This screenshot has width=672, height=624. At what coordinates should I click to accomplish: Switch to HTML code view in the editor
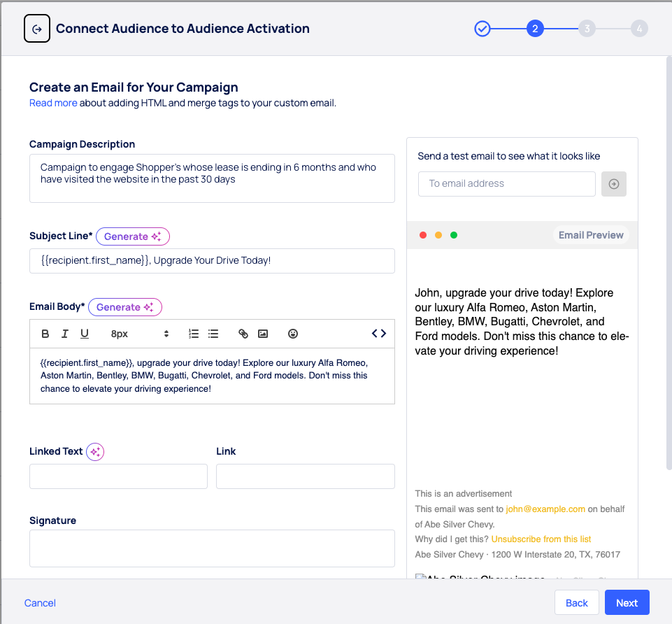tap(378, 334)
